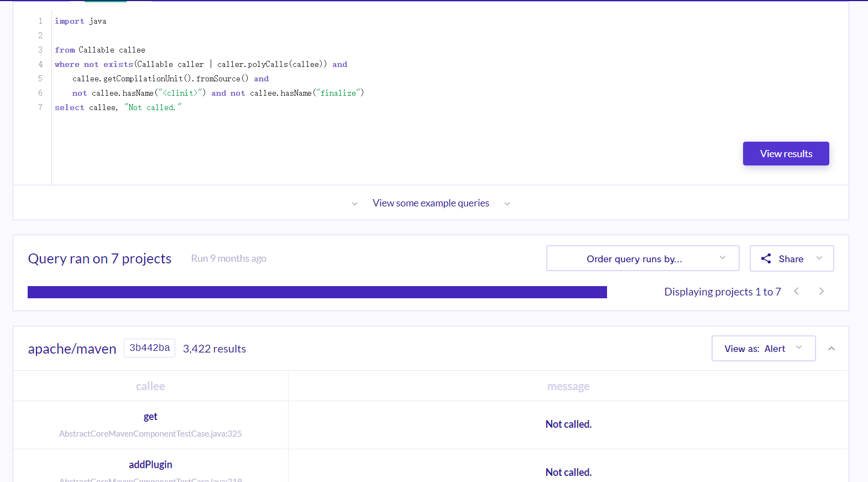Open the Order query runs by dropdown
The height and width of the screenshot is (482, 868).
tap(642, 258)
